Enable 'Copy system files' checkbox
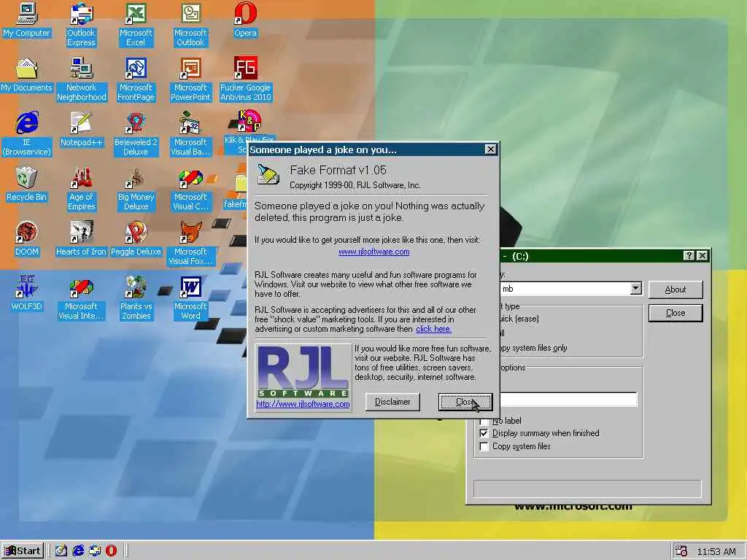The height and width of the screenshot is (560, 747). [484, 447]
